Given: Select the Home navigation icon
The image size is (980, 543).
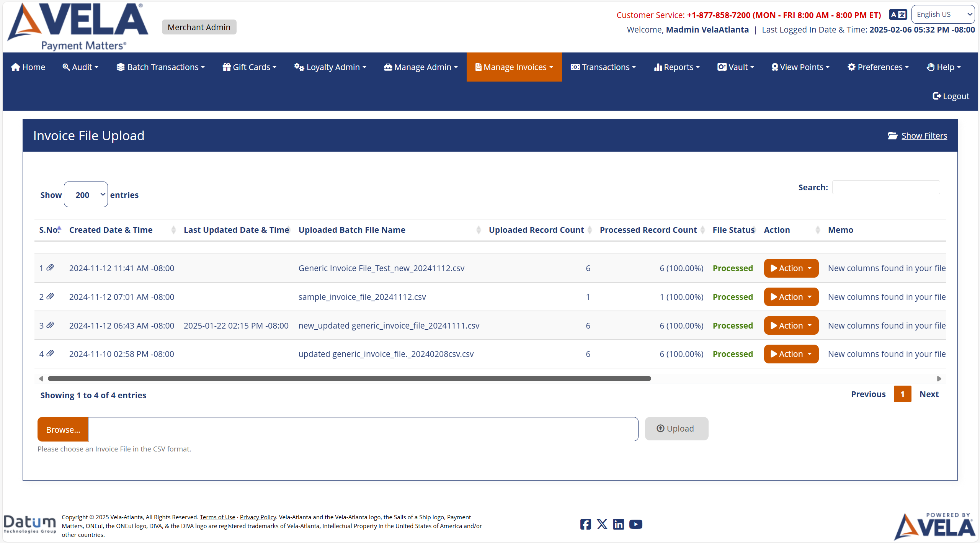Looking at the screenshot, I should (x=16, y=67).
